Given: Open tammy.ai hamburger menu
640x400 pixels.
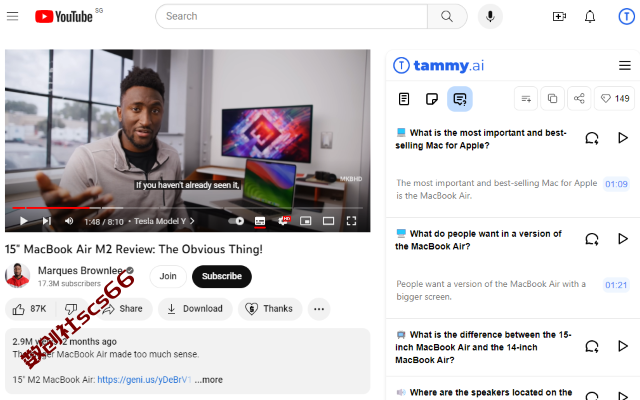Looking at the screenshot, I should pos(624,65).
